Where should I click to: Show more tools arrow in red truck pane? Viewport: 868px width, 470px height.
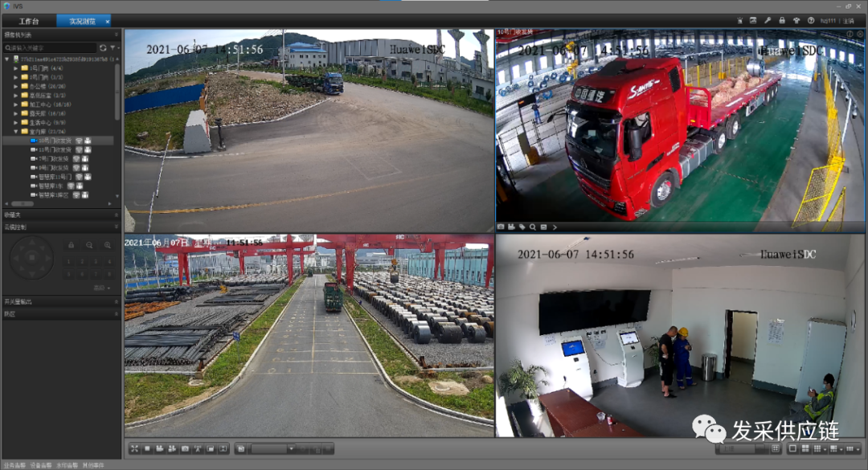click(x=554, y=227)
